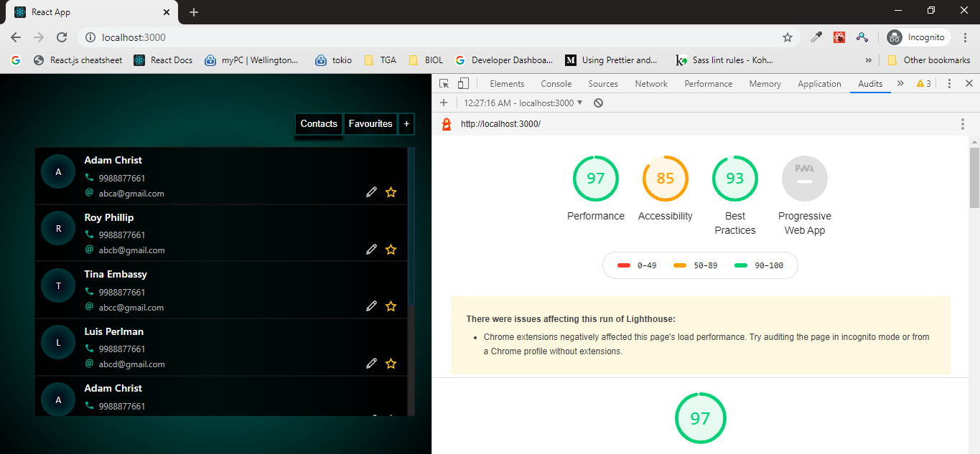Open Lighthouse report options menu
Viewport: 980px width, 454px height.
click(x=963, y=124)
